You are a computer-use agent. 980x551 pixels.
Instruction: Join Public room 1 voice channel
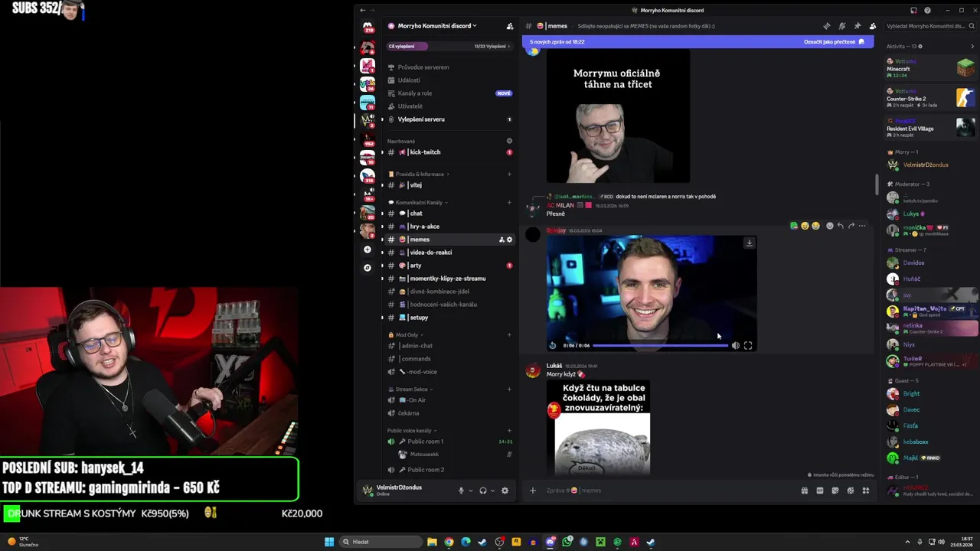[449, 442]
